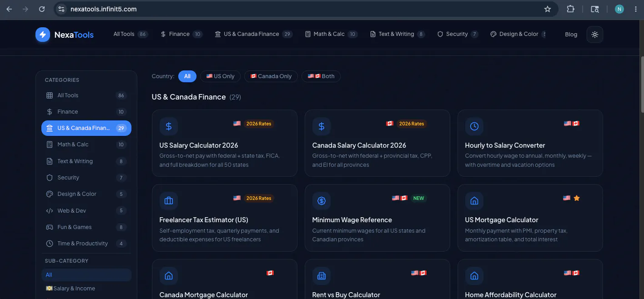Open Home Affordability Calculator title
Image resolution: width=644 pixels, height=299 pixels.
click(x=511, y=295)
